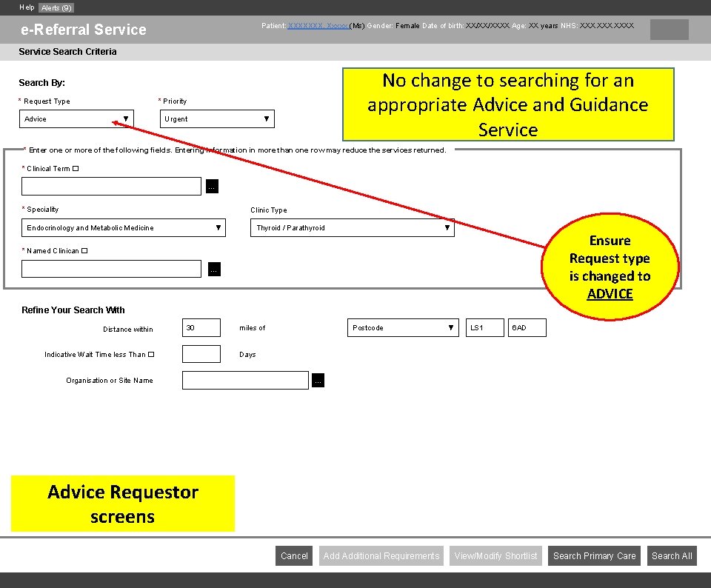Screen dimensions: 711x588
Task: Open the Clinic Type dropdown showing Thyroid / Parathyroid
Action: point(353,227)
